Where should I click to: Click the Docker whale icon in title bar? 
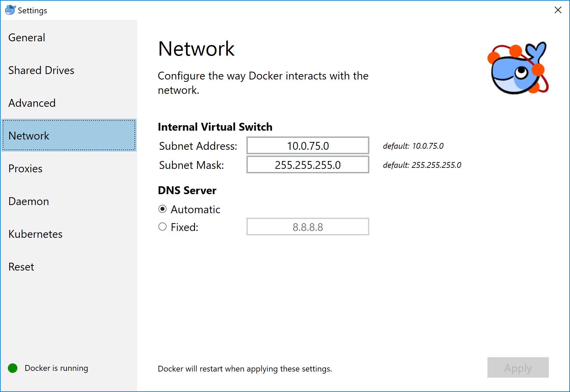click(x=10, y=10)
